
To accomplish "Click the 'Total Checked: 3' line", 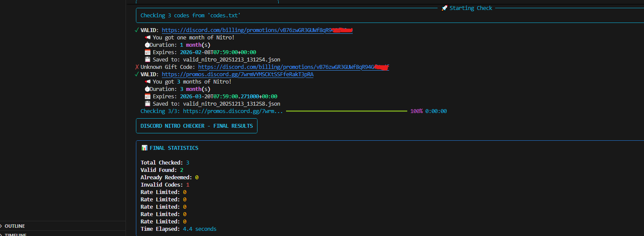I will (x=165, y=163).
